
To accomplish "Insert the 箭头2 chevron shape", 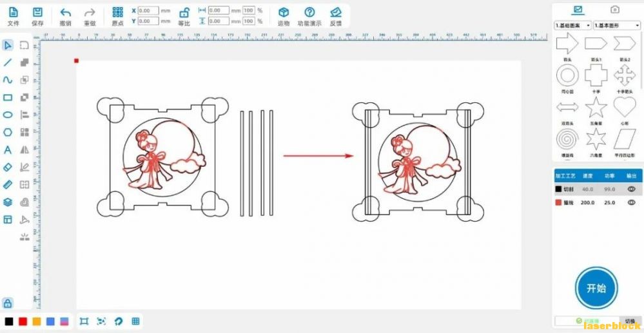I will pyautogui.click(x=625, y=44).
